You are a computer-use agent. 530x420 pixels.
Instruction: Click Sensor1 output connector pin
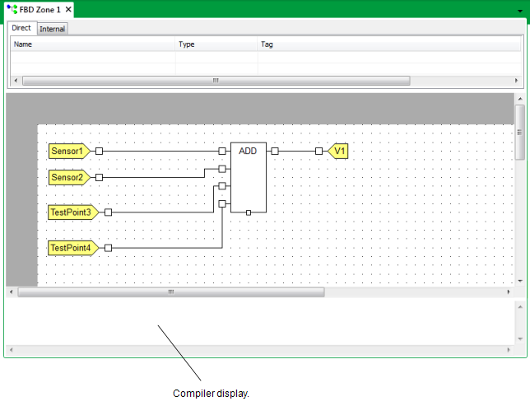pos(99,152)
